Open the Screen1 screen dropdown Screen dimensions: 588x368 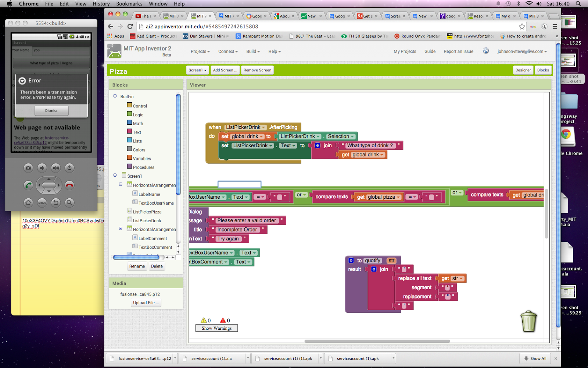(x=197, y=70)
